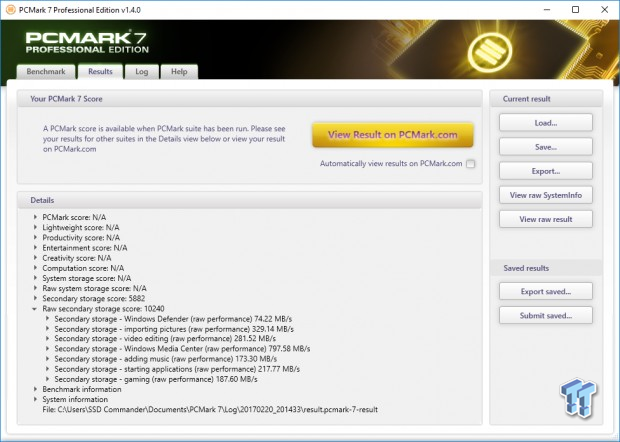This screenshot has height=442, width=620.
Task: Click View Result on PCMark.com button
Action: pos(392,135)
